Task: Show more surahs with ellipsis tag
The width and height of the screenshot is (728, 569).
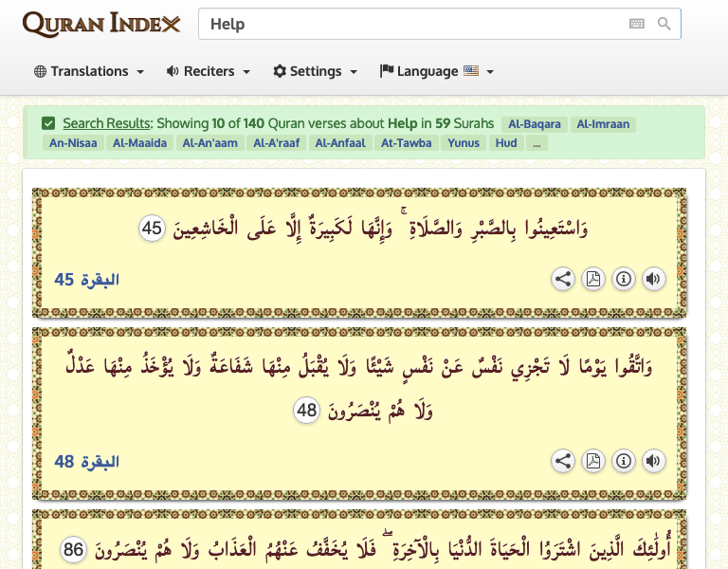Action: (537, 143)
